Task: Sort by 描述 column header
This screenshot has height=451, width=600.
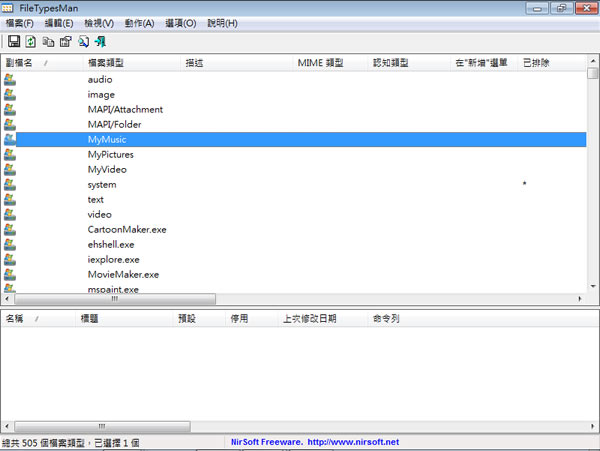Action: [x=236, y=63]
